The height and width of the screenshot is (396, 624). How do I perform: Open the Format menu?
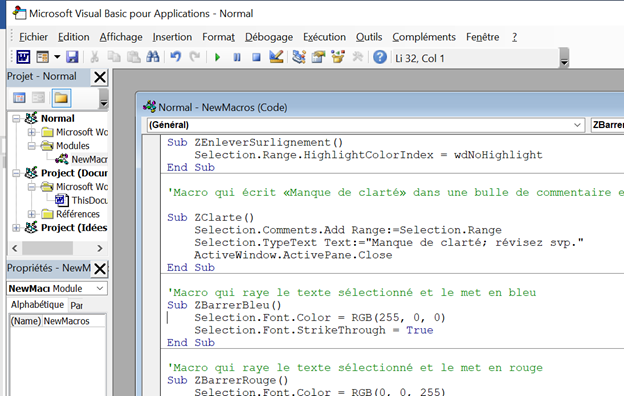[x=218, y=37]
